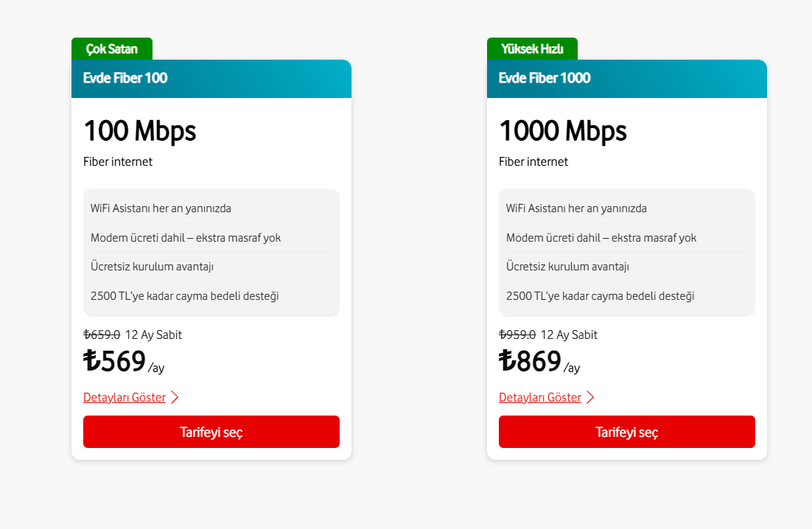Screen dimensions: 812x529
Task: Click the ₺569 monthly price
Action: point(115,361)
